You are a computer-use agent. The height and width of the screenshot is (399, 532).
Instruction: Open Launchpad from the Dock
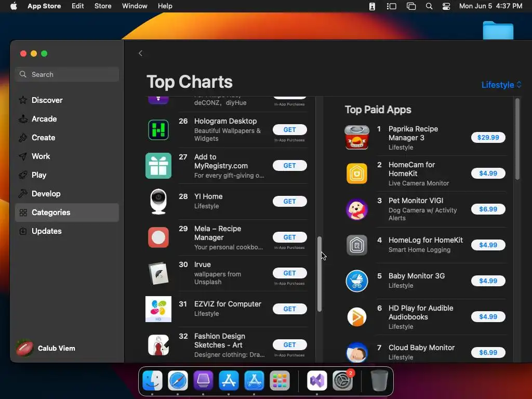click(280, 381)
